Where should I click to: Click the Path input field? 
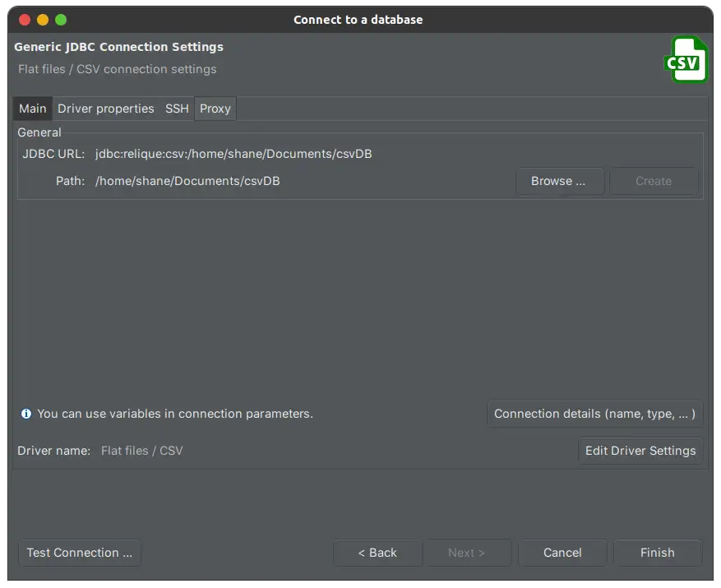click(302, 181)
